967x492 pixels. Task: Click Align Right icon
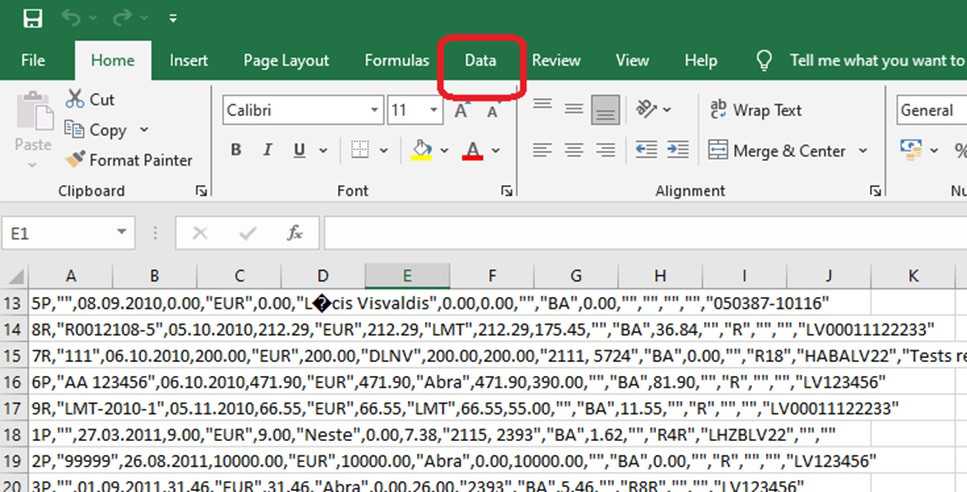point(605,150)
